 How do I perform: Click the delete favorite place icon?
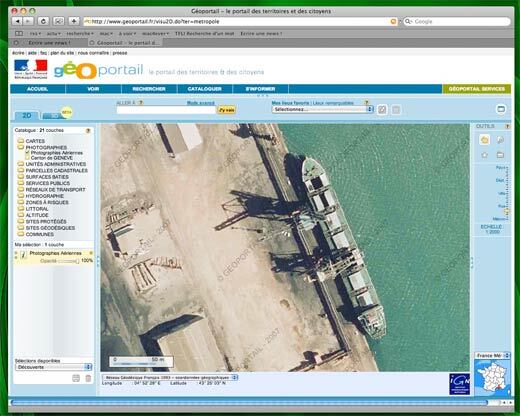coord(396,109)
